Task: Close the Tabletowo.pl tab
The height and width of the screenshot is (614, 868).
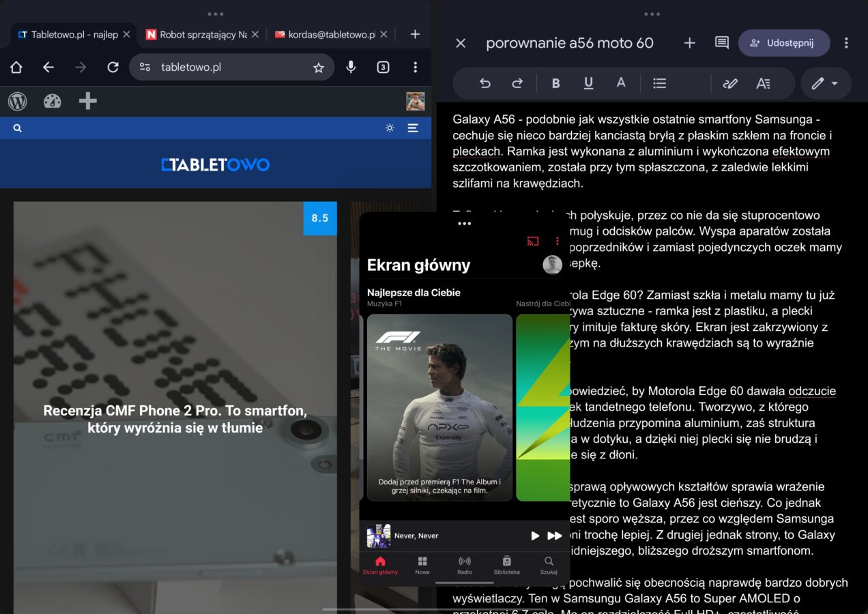Action: [126, 34]
